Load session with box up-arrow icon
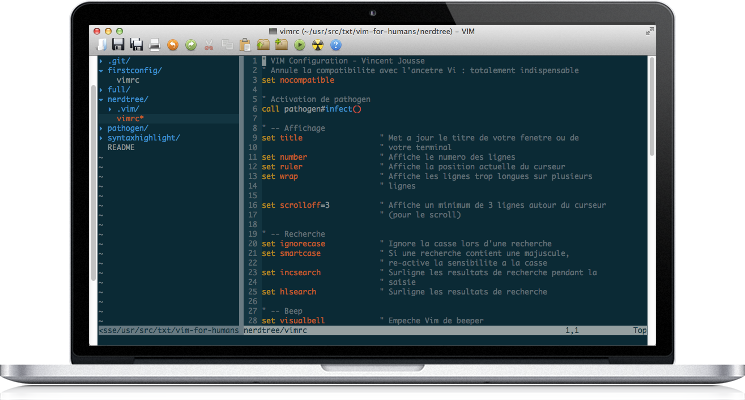745x400 pixels. (263, 45)
